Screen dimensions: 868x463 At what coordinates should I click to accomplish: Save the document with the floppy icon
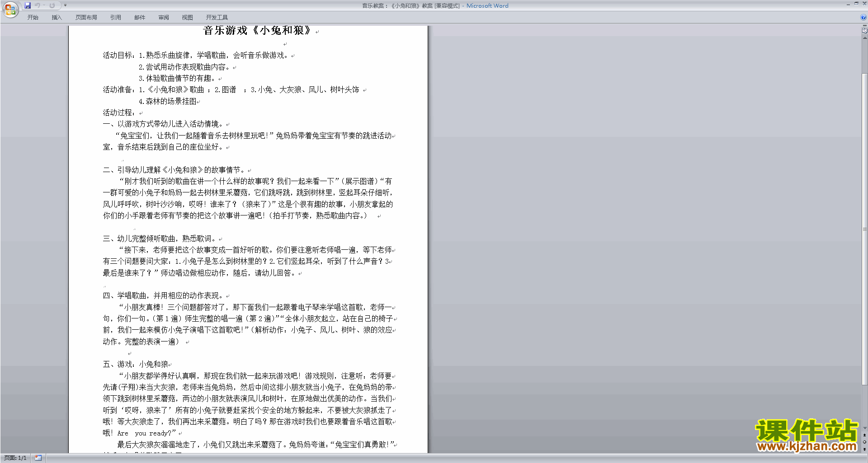tap(28, 5)
